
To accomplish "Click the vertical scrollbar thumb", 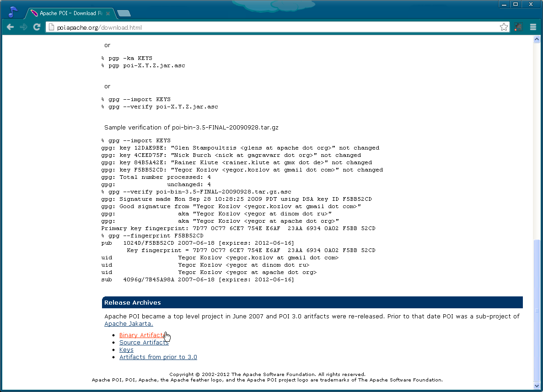I will [537, 310].
